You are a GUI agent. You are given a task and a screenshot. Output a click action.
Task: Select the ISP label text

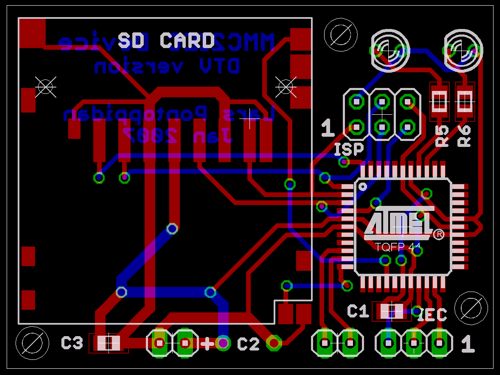click(349, 149)
